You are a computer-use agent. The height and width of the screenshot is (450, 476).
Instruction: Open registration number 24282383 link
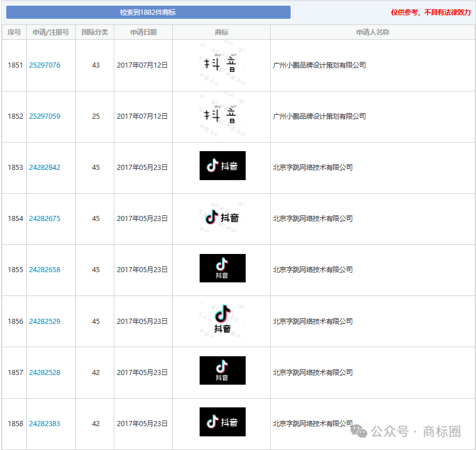pos(44,424)
